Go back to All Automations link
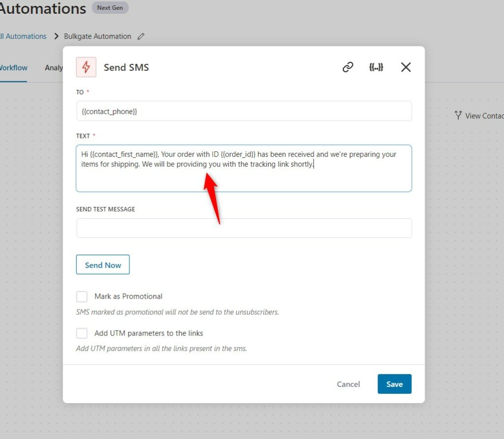504x439 pixels. point(23,36)
